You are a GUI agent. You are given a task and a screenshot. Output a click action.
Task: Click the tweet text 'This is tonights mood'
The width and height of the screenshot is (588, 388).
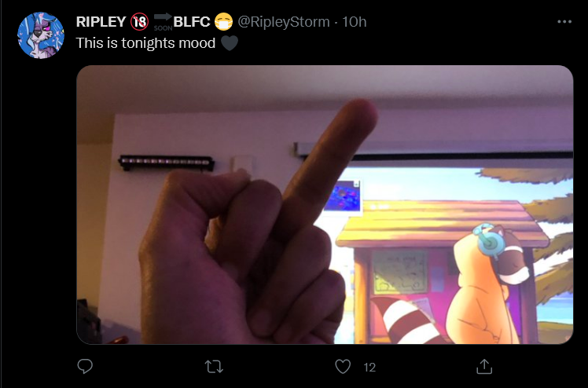(x=145, y=43)
